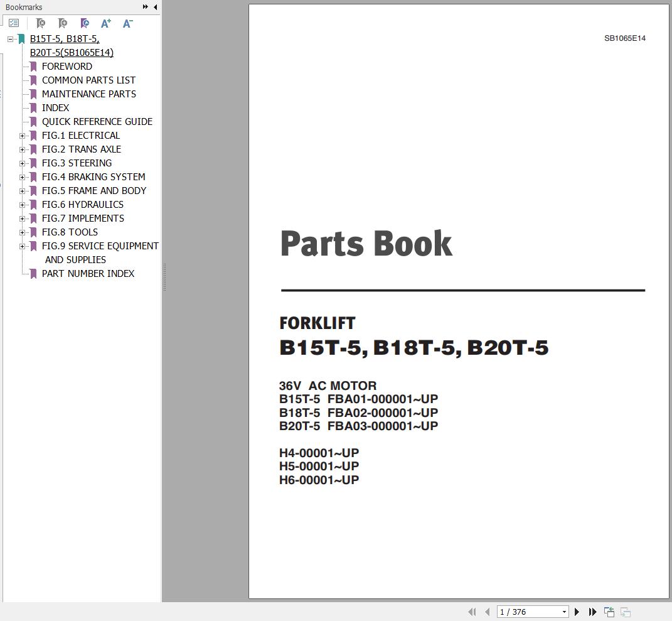
Task: Expand the FIG.3 STEERING bookmark
Action: [23, 163]
